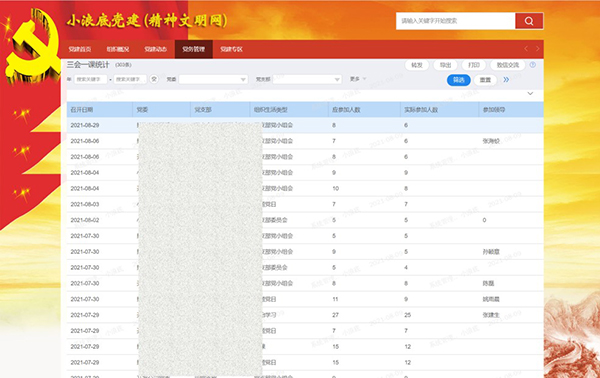Viewport: 600px width, 378px height.
Task: Select the 党务管理 tab
Action: pos(194,49)
